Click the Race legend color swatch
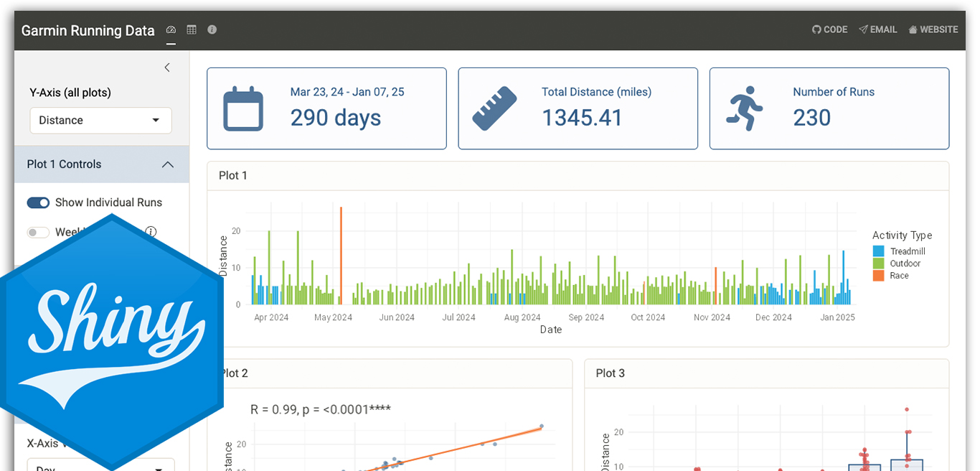 (878, 276)
